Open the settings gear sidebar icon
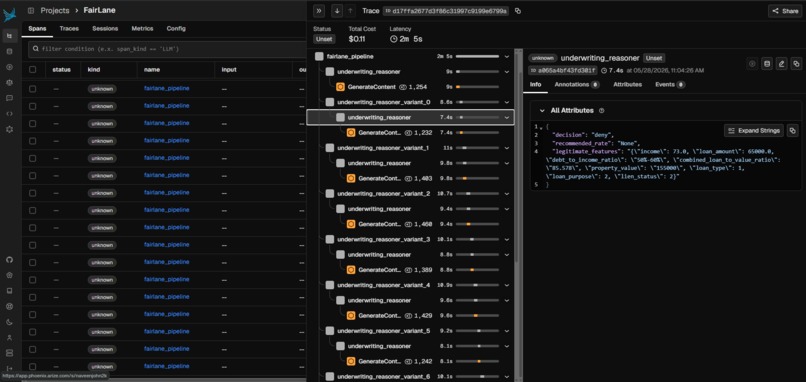This screenshot has height=382, width=806. tap(9, 129)
